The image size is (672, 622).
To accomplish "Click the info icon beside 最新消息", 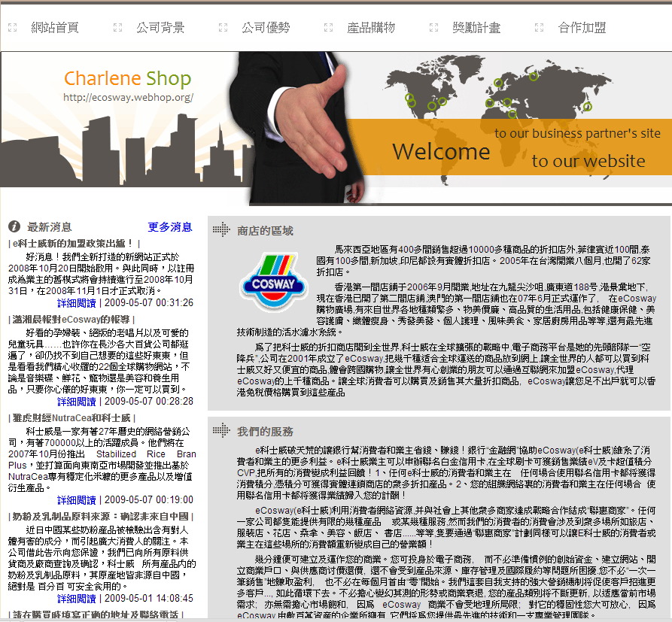I will click(x=13, y=227).
